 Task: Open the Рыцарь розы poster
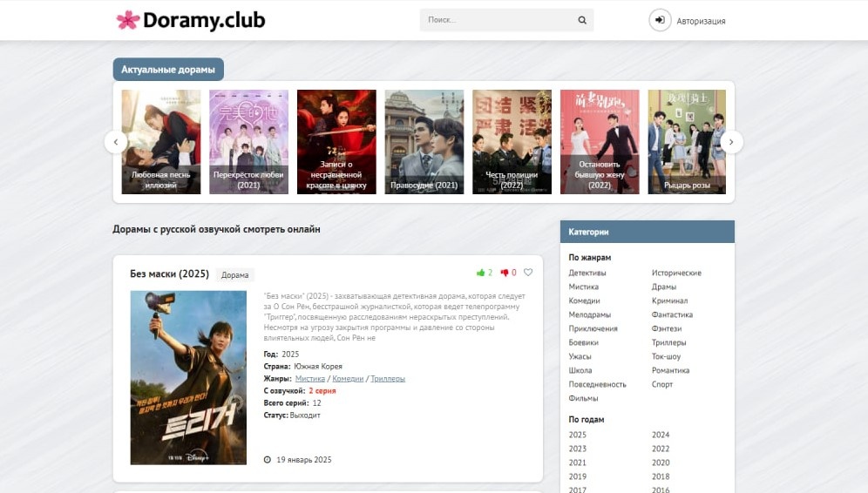click(687, 142)
